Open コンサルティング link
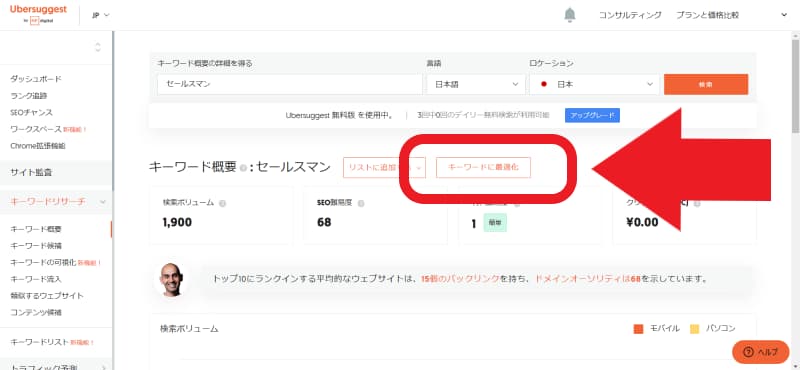 [x=630, y=15]
